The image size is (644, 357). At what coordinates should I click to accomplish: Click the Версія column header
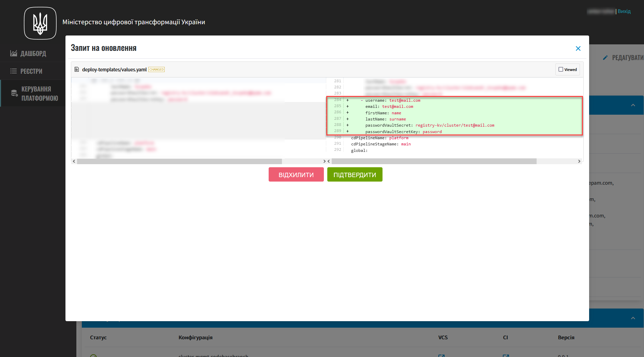click(566, 337)
